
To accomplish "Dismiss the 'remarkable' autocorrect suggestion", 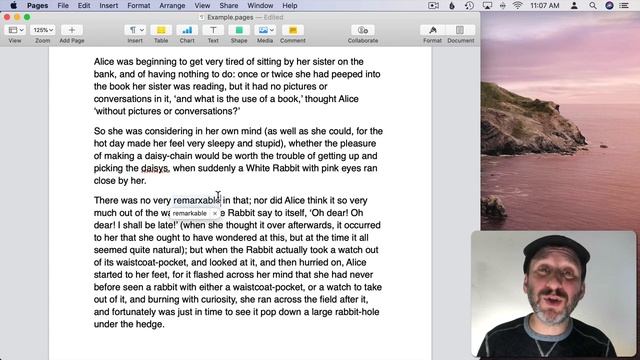I will tap(215, 213).
